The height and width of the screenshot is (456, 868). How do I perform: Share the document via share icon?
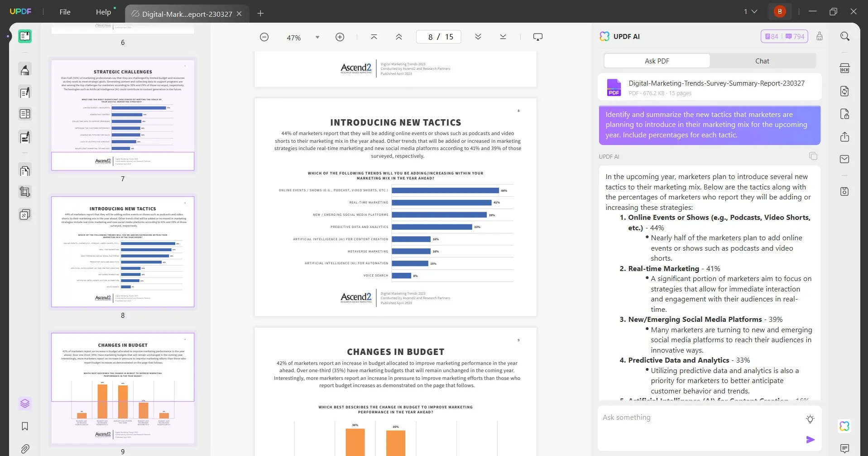(845, 137)
